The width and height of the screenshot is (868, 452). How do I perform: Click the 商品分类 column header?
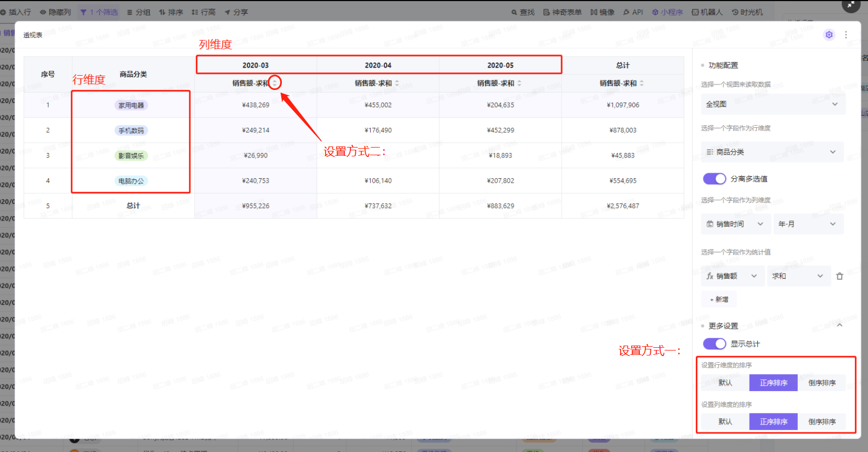[x=133, y=74]
